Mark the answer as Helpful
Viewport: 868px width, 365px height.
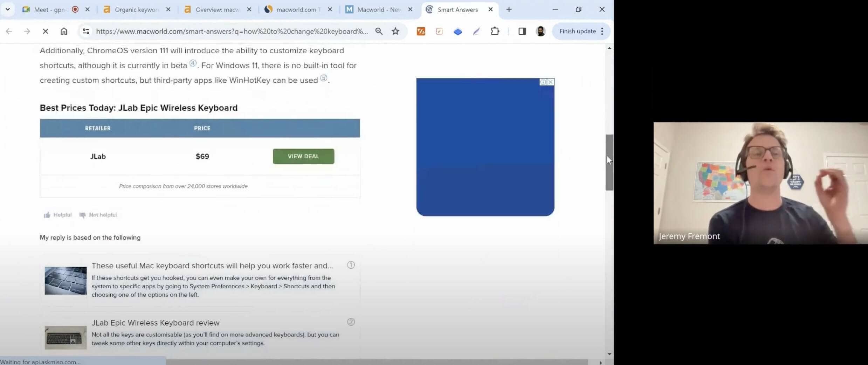(x=58, y=215)
